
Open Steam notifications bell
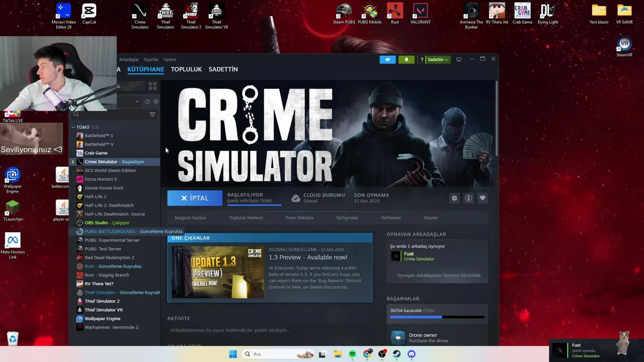(x=407, y=59)
